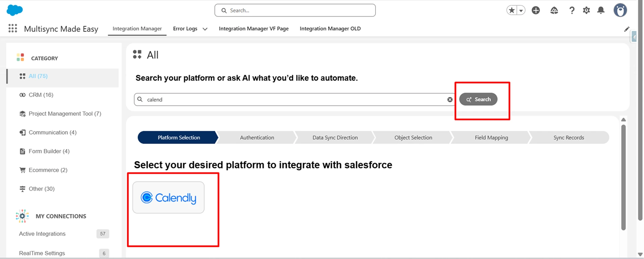Open the user profile avatar
Viewport: 644px width, 259px height.
coord(620,10)
